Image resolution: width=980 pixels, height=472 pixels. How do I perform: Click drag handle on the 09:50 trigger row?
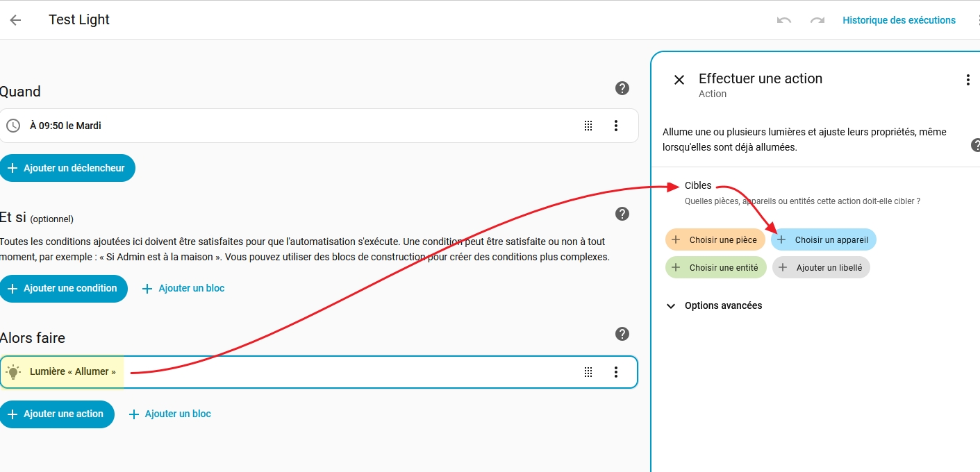[588, 126]
